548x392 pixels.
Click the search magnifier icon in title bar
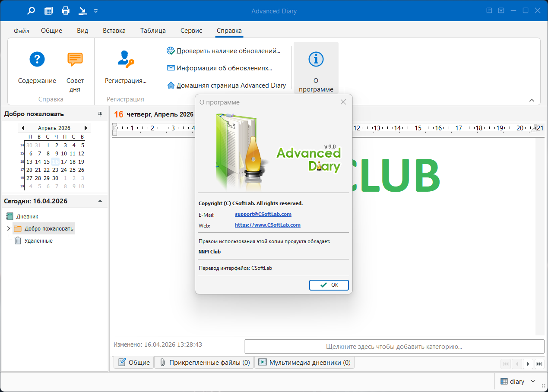click(31, 11)
